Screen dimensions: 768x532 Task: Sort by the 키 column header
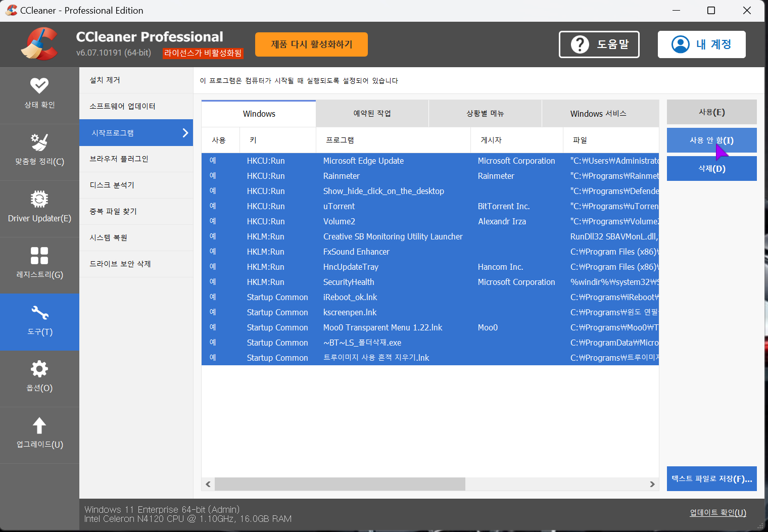(x=278, y=140)
